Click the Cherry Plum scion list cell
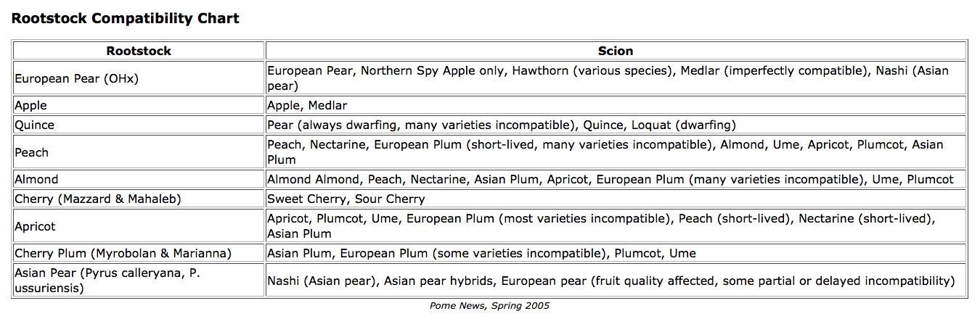 tap(481, 253)
